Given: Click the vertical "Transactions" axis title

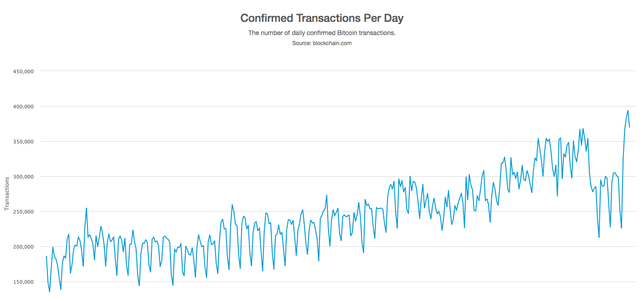Looking at the screenshot, I should (x=7, y=194).
